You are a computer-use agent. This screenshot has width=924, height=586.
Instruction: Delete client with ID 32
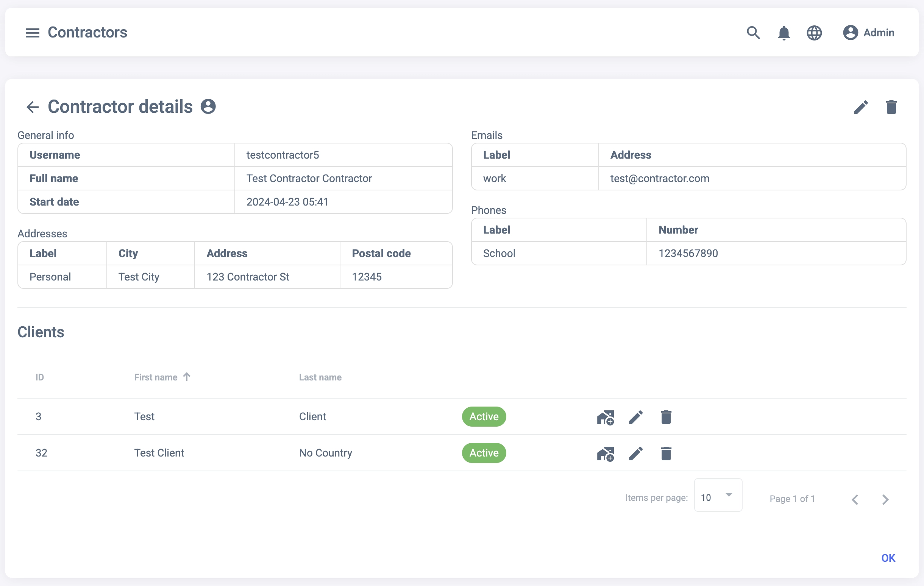point(666,454)
